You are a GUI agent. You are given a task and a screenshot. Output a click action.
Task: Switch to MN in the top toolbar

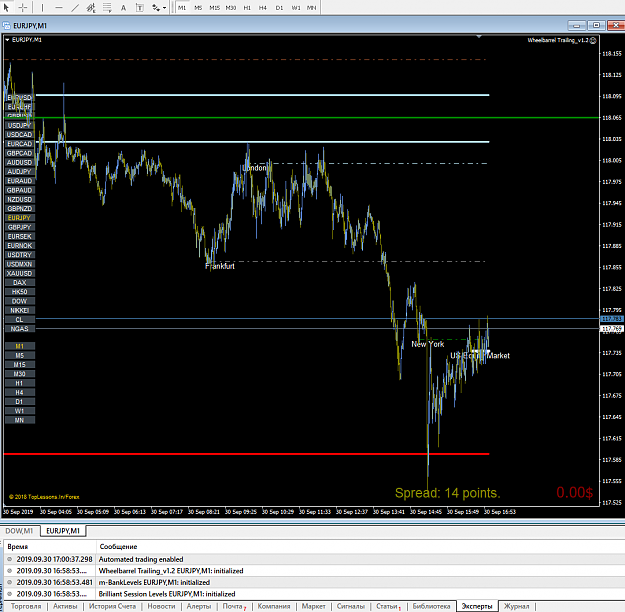click(312, 8)
